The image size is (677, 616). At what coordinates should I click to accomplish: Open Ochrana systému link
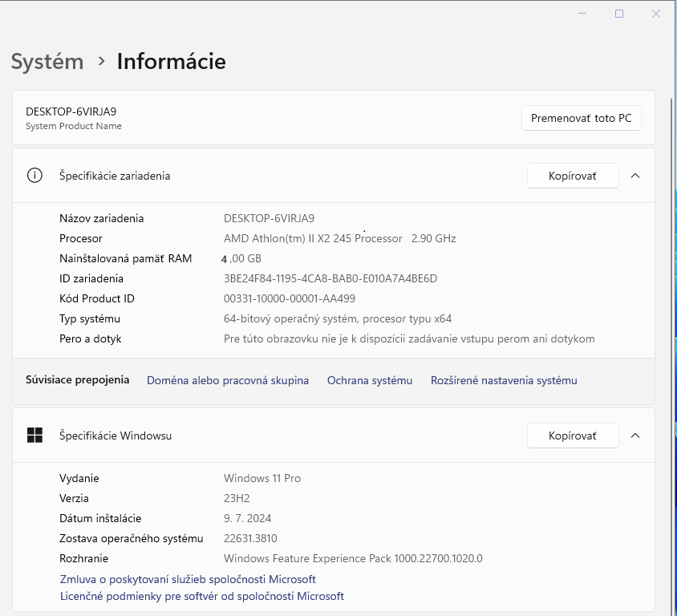(x=370, y=379)
